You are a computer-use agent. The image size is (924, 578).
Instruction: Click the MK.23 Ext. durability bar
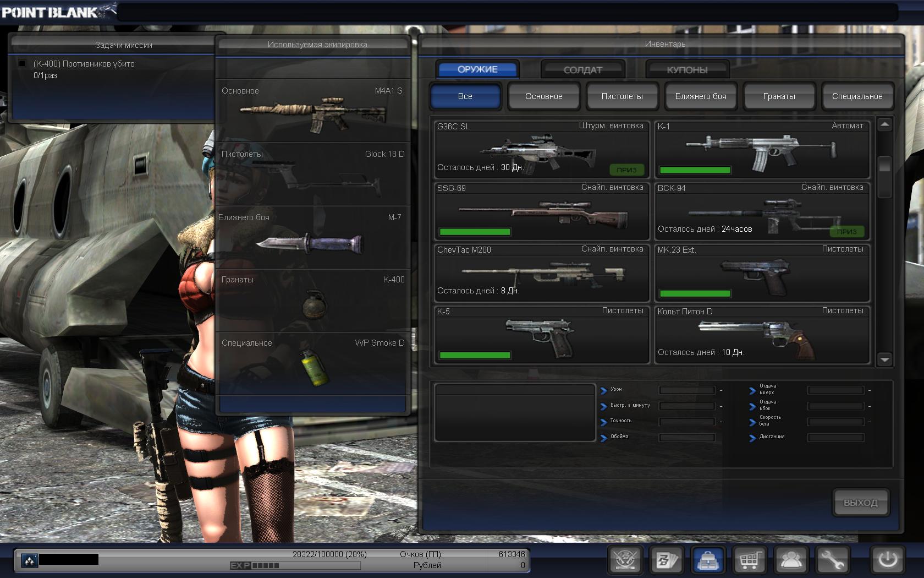[695, 294]
